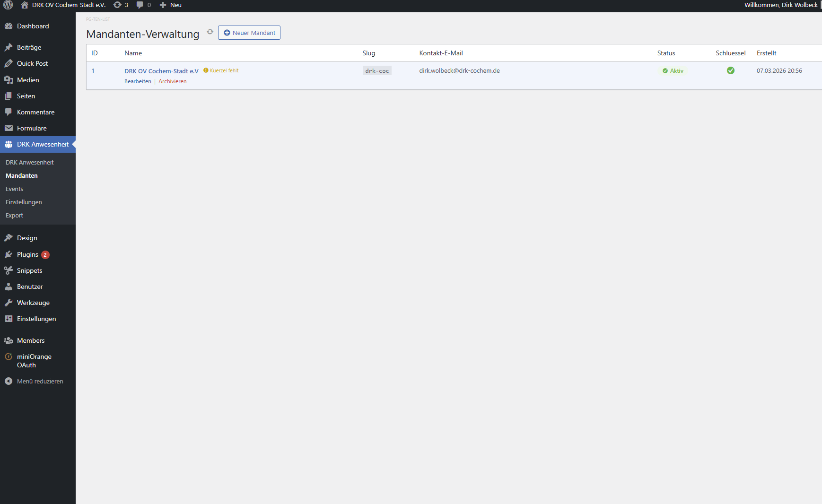Select Mandanten in the submenu

(22, 175)
